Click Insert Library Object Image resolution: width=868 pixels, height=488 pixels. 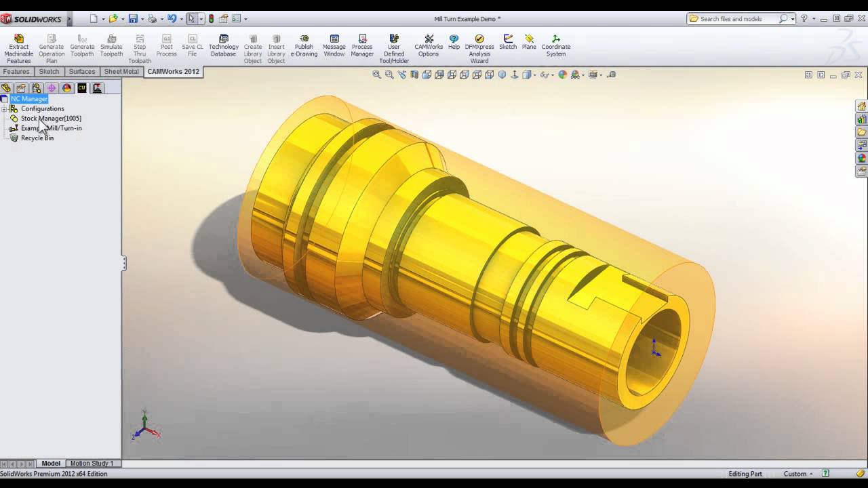click(276, 49)
